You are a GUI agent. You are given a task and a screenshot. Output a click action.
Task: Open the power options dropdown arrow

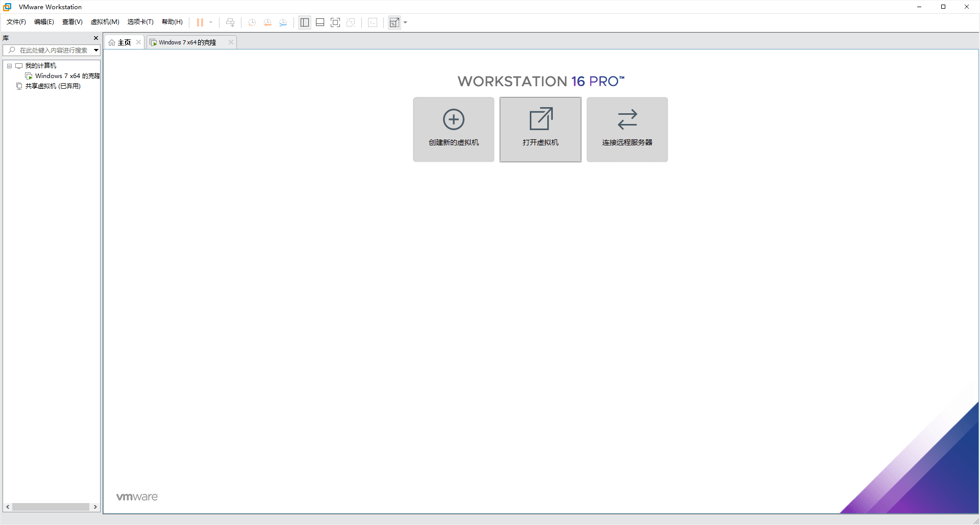[211, 22]
